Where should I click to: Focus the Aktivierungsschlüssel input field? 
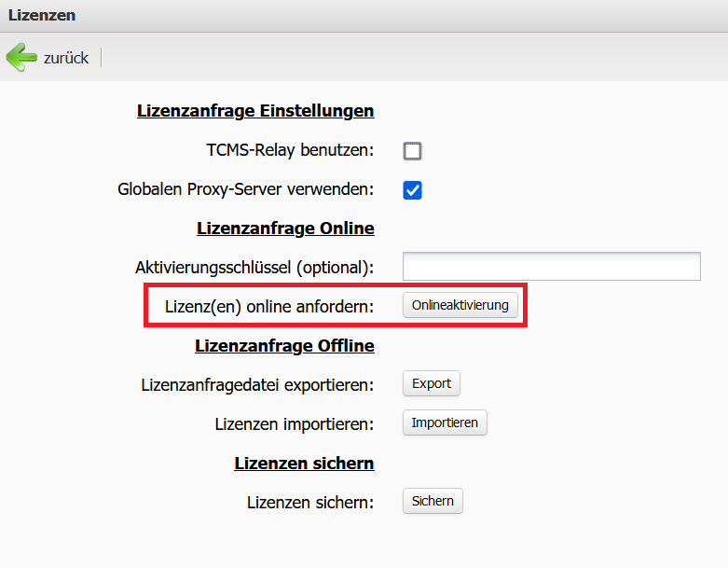pyautogui.click(x=551, y=267)
